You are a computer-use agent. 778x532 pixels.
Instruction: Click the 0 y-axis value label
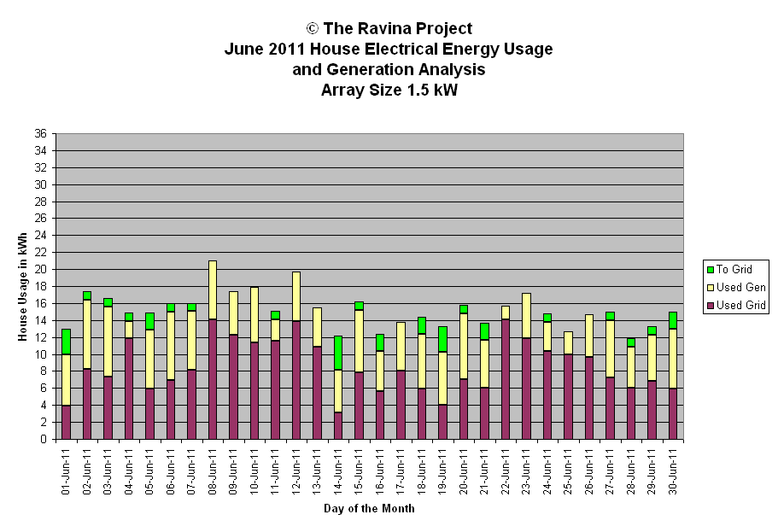[x=44, y=440]
